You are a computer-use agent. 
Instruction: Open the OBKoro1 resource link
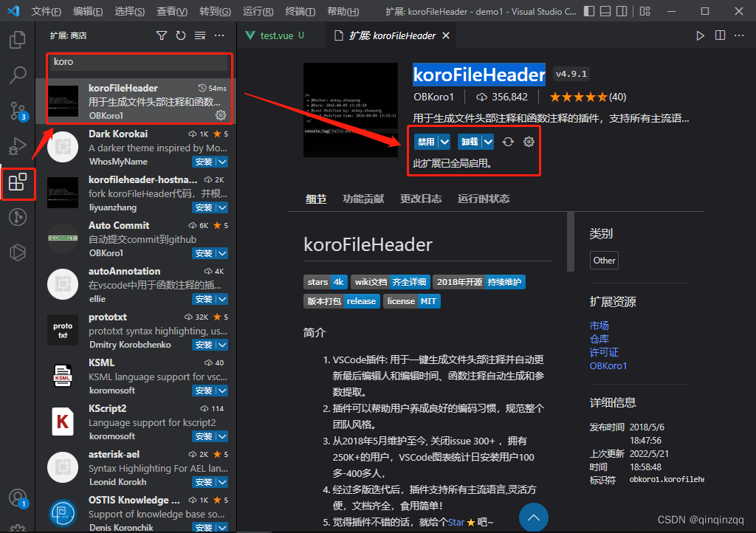[x=608, y=365]
